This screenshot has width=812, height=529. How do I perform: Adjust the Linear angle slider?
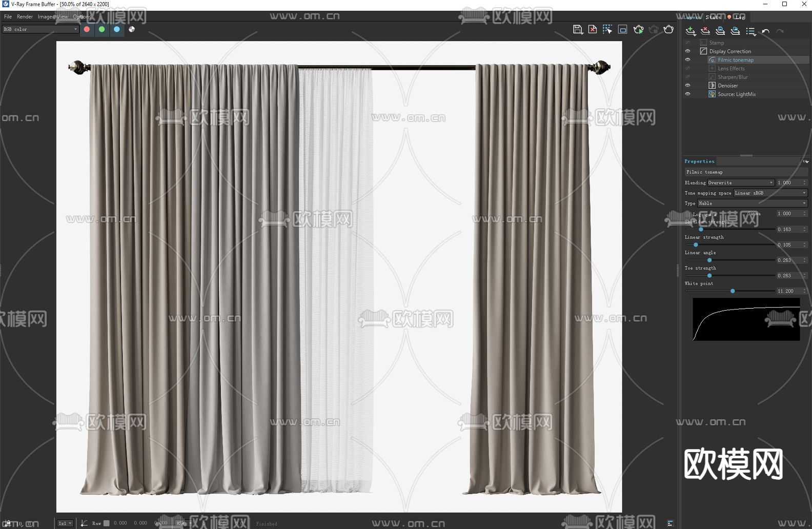tap(709, 260)
